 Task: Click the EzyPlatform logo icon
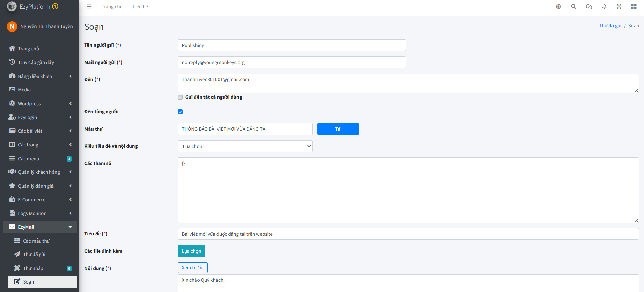tap(12, 6)
